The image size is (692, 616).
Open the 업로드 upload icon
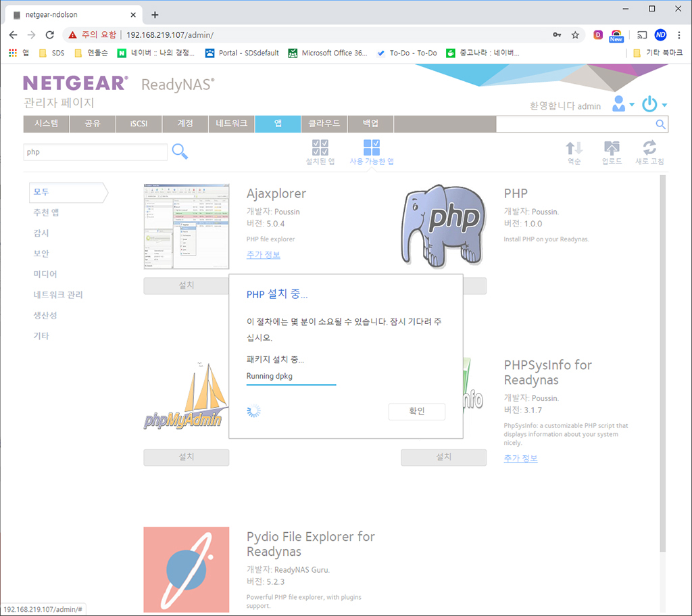(612, 148)
